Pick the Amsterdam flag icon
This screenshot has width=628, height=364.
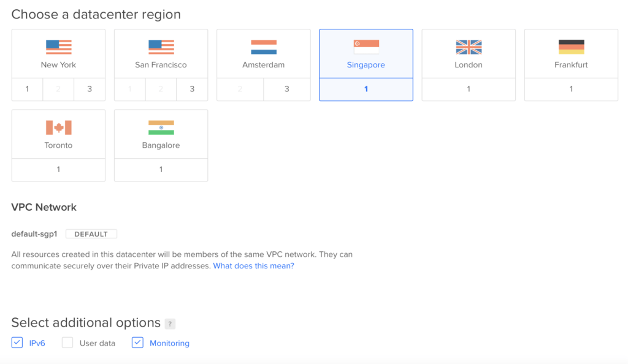tap(264, 47)
